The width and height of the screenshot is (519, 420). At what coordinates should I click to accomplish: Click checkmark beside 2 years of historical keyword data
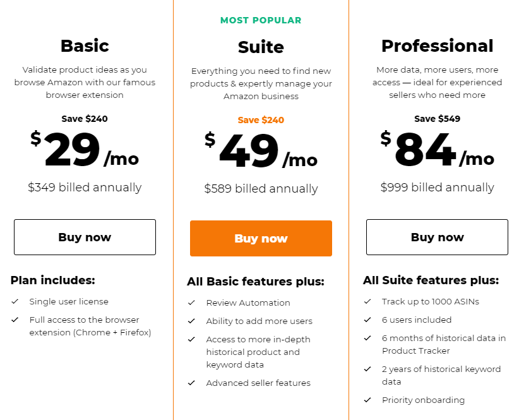tap(367, 369)
